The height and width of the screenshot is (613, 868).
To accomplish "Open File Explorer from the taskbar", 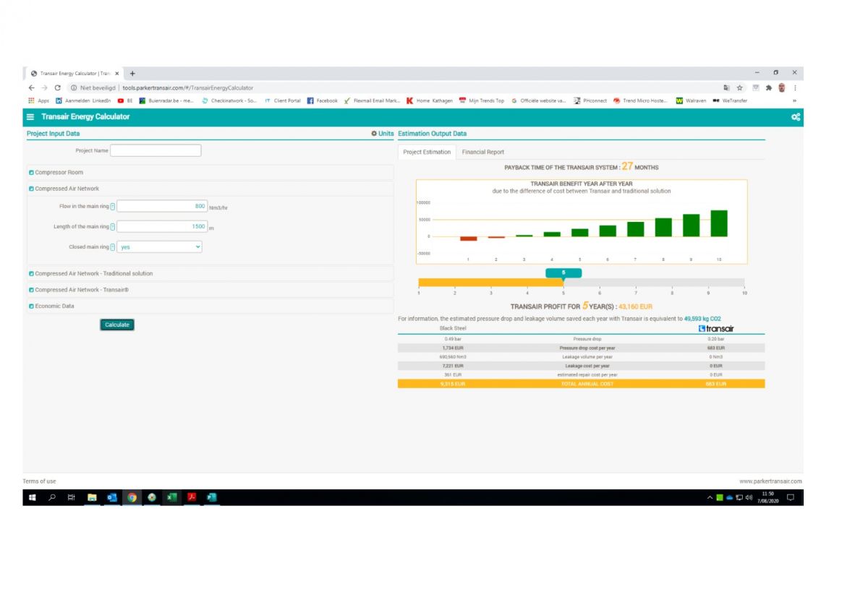I will (x=92, y=497).
